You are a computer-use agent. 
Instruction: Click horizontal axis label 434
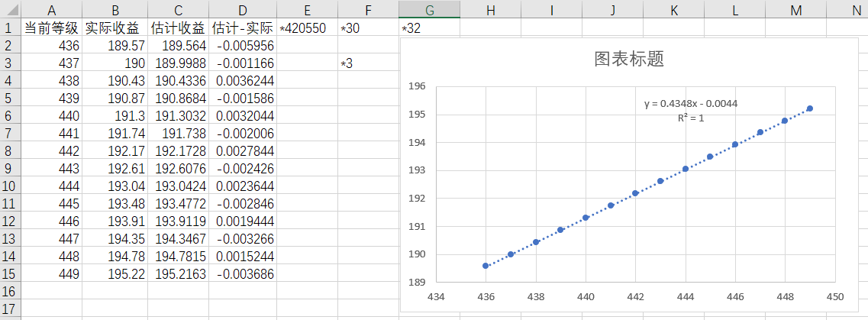point(436,296)
